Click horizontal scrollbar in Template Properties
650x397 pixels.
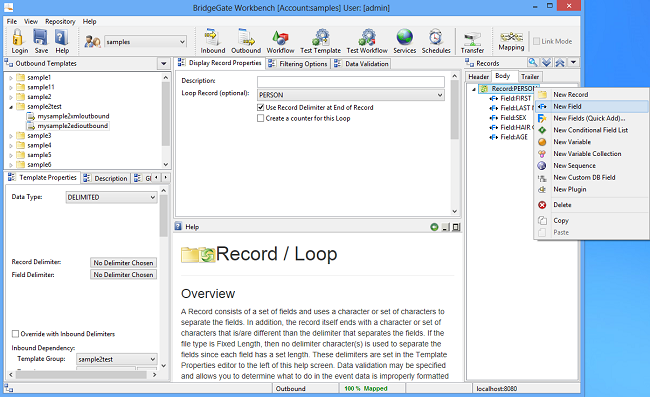pyautogui.click(x=82, y=375)
